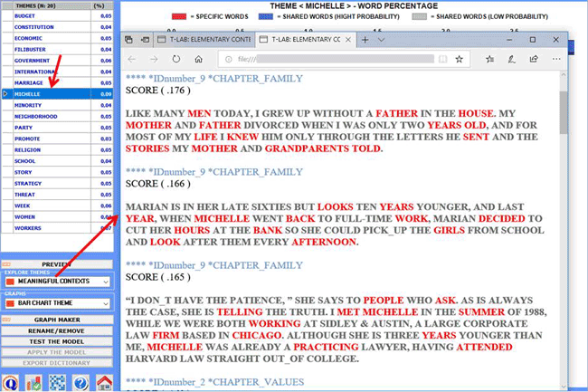Select the MARRIAGE theme row
This screenshot has width=588, height=392.
[x=57, y=83]
